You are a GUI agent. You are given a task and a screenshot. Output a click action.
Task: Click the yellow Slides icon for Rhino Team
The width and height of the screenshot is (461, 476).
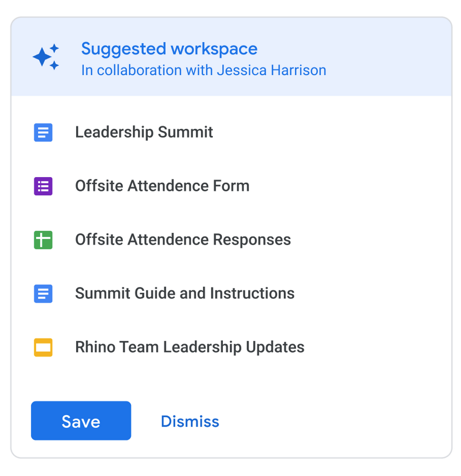(x=43, y=347)
